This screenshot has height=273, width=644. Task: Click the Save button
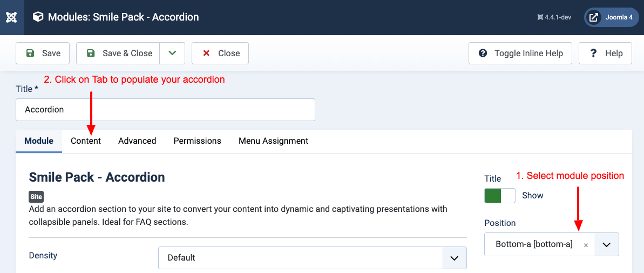(x=43, y=53)
